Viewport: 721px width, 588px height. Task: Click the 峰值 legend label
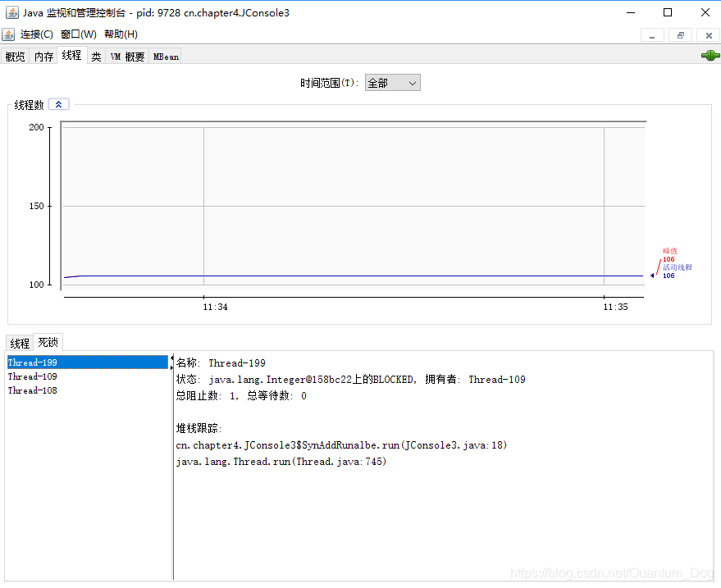[x=670, y=251]
